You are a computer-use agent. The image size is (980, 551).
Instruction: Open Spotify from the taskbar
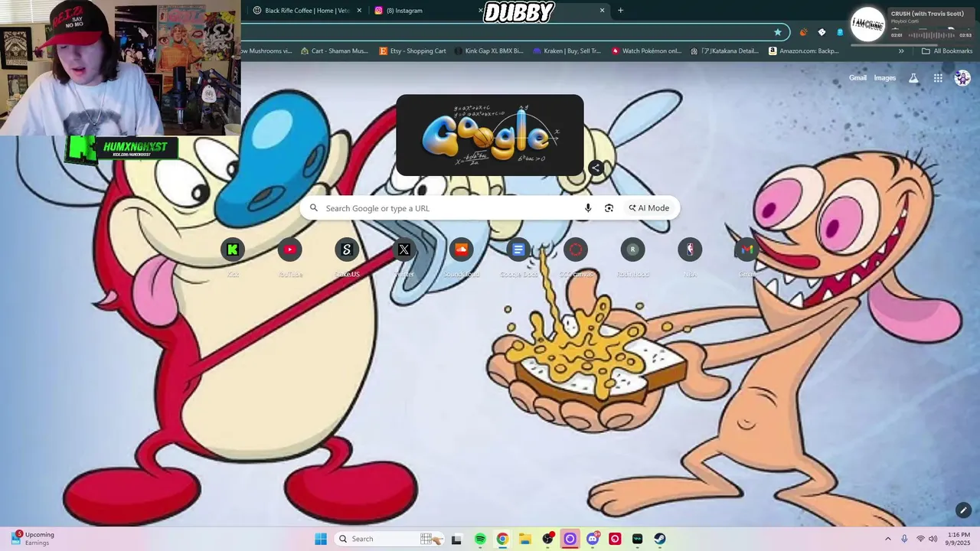480,539
